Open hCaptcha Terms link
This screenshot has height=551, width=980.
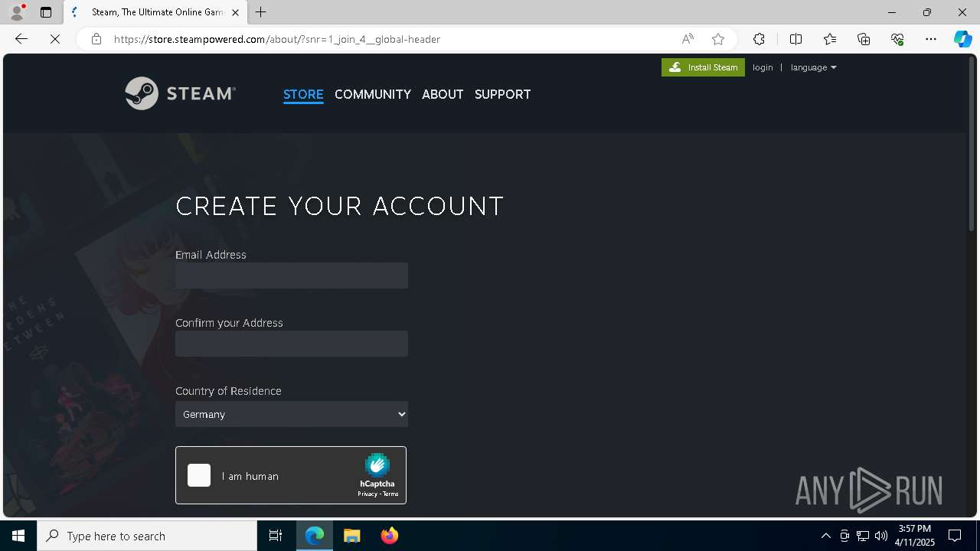[x=390, y=494]
